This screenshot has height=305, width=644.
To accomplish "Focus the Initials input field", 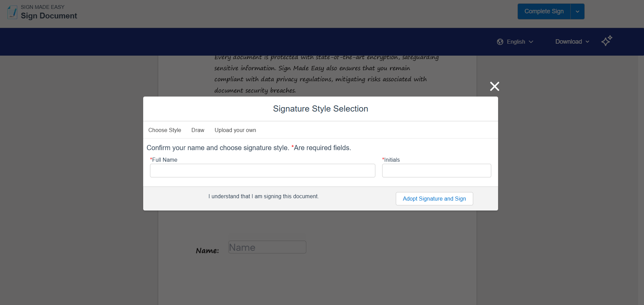I will tap(436, 171).
